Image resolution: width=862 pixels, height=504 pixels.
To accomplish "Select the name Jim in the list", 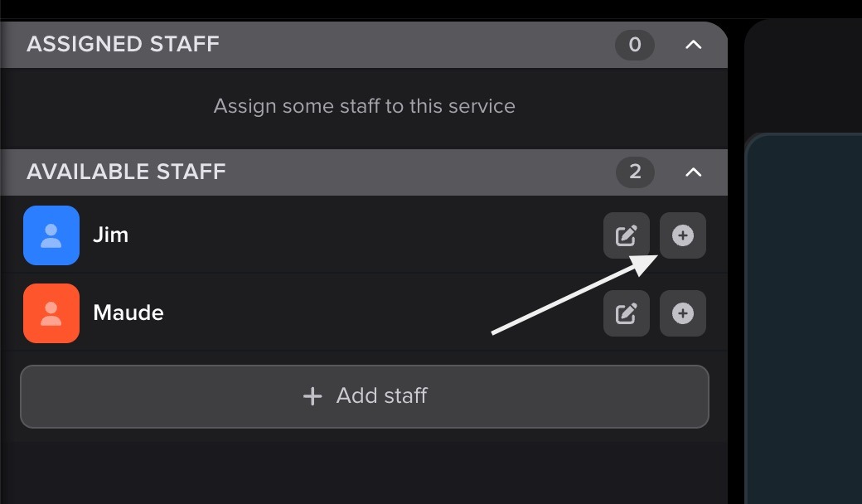I will tap(110, 235).
